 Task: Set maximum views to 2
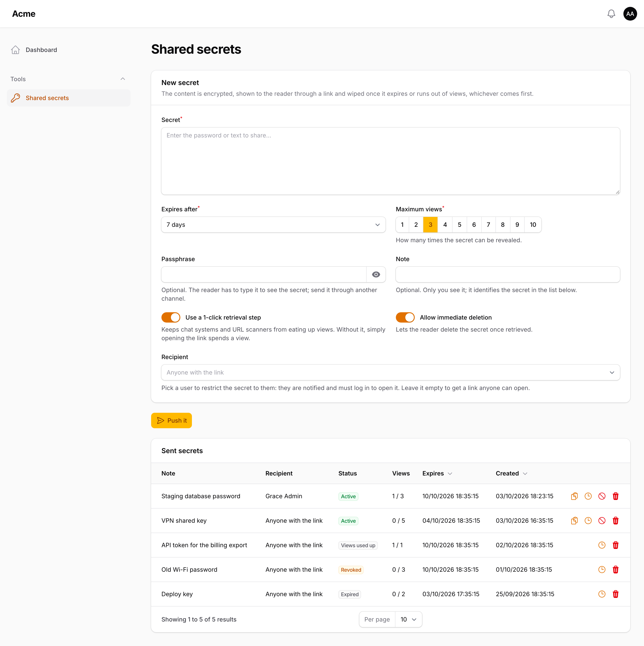pos(416,225)
